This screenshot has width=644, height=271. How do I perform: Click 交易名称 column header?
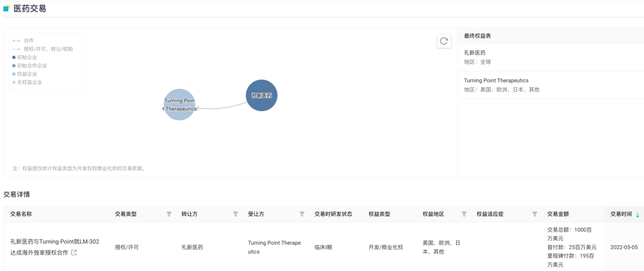coord(21,214)
